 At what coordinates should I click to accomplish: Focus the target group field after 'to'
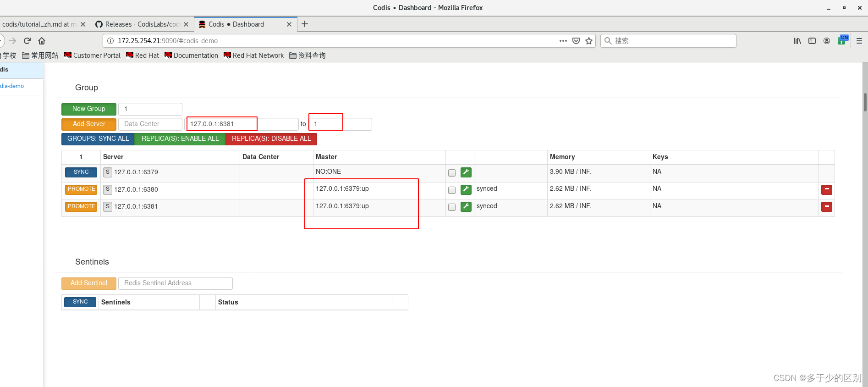coord(340,124)
